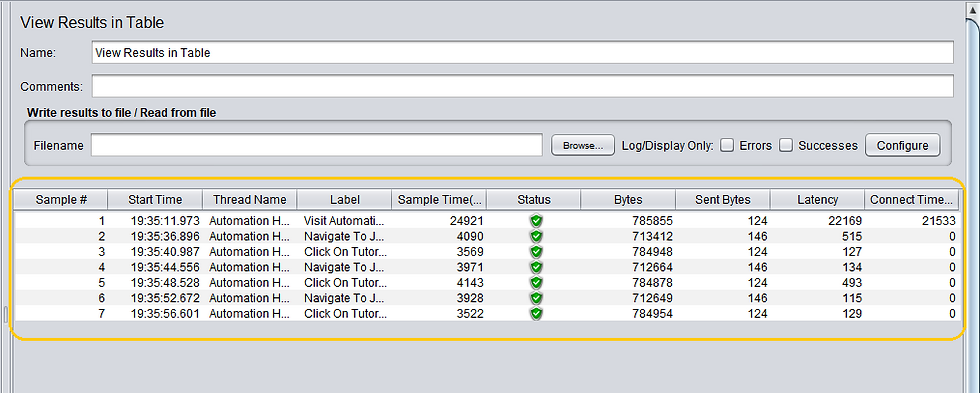Click bytes value 712649
Viewport: 980px width, 393px height.
click(x=652, y=298)
